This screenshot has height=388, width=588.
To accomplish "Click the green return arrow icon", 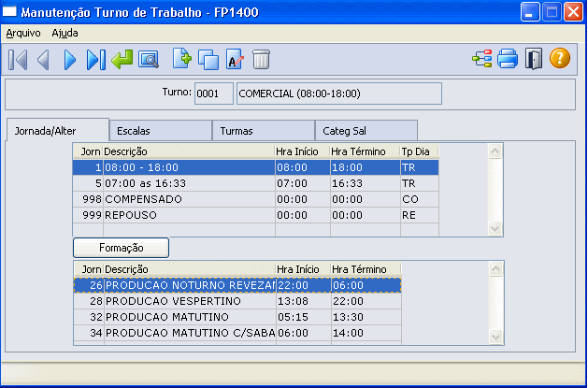I will click(122, 60).
